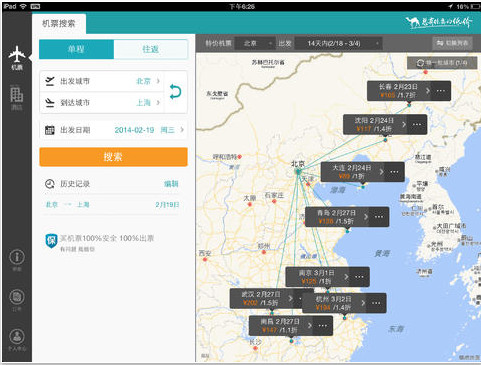Open the 14天内(2/18 - 3/4) date range dropdown

coord(339,43)
